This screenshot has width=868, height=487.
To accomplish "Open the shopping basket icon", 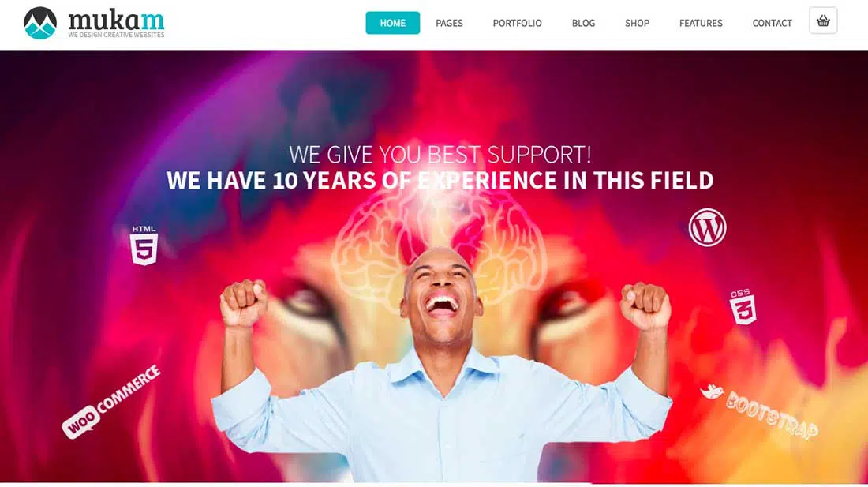I will tap(822, 21).
